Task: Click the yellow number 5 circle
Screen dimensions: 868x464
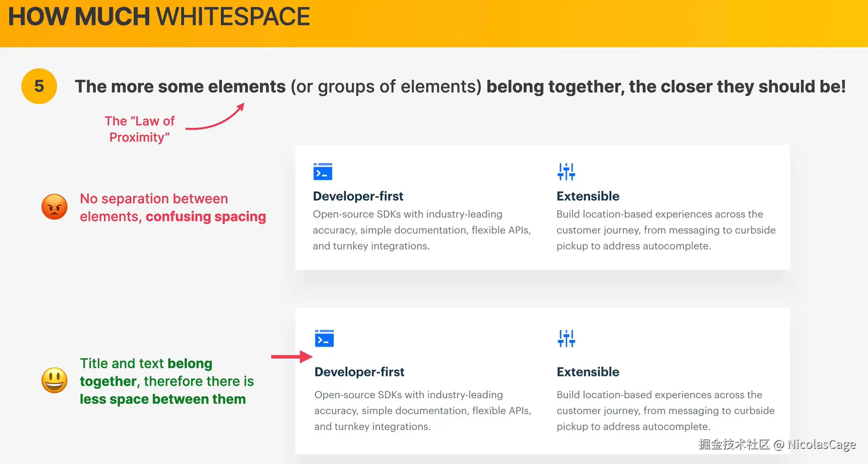Action: point(39,86)
